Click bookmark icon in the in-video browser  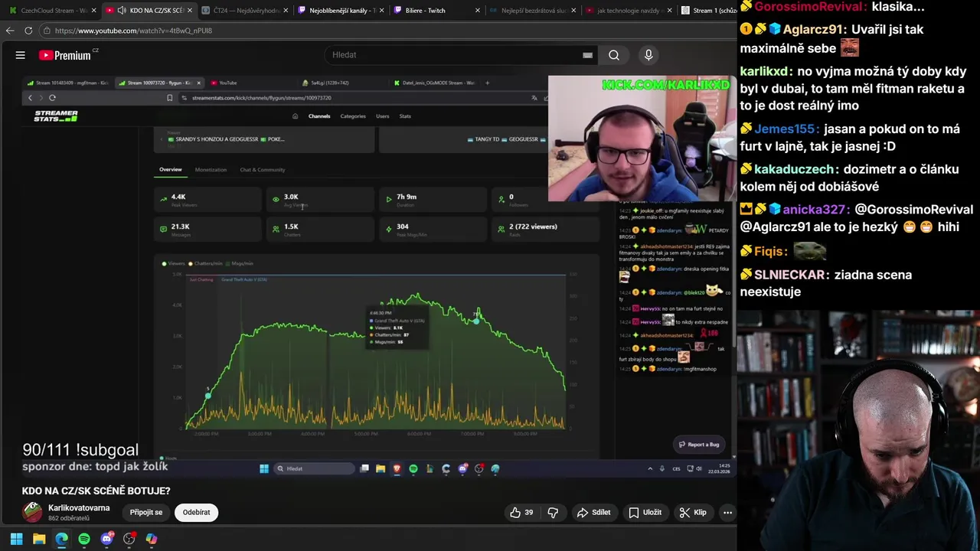tap(169, 98)
